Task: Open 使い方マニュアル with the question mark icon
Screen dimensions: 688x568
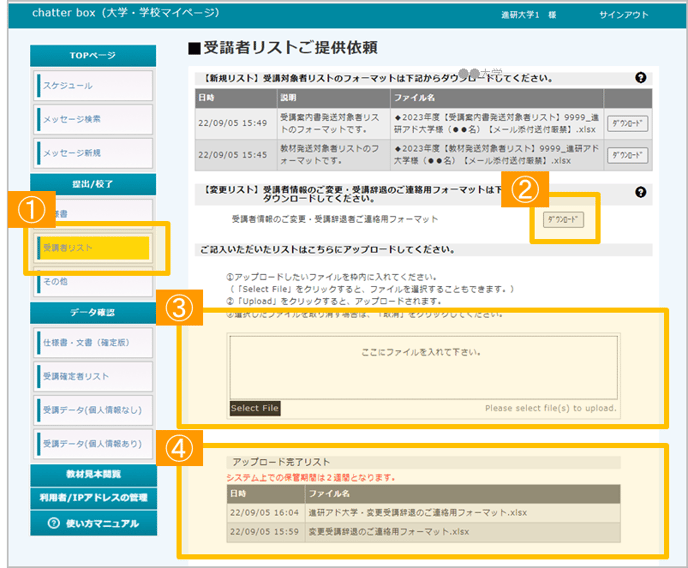Action: [x=93, y=523]
